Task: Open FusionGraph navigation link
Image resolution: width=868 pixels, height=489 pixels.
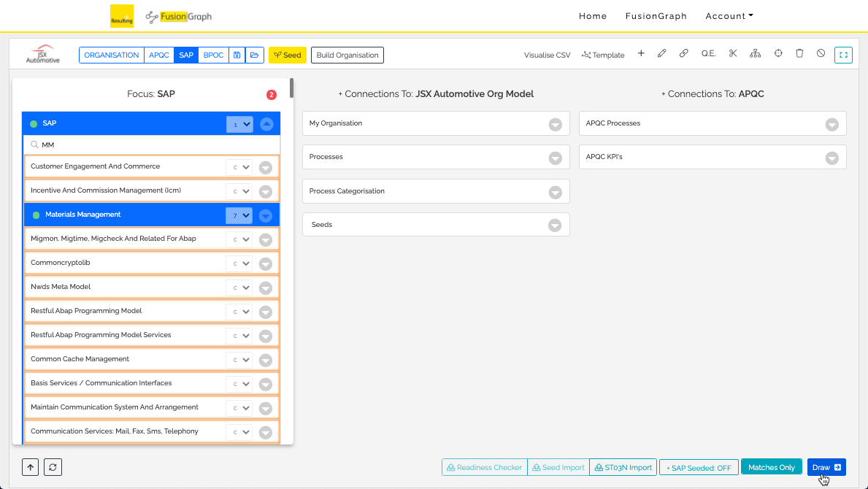Action: (x=656, y=16)
